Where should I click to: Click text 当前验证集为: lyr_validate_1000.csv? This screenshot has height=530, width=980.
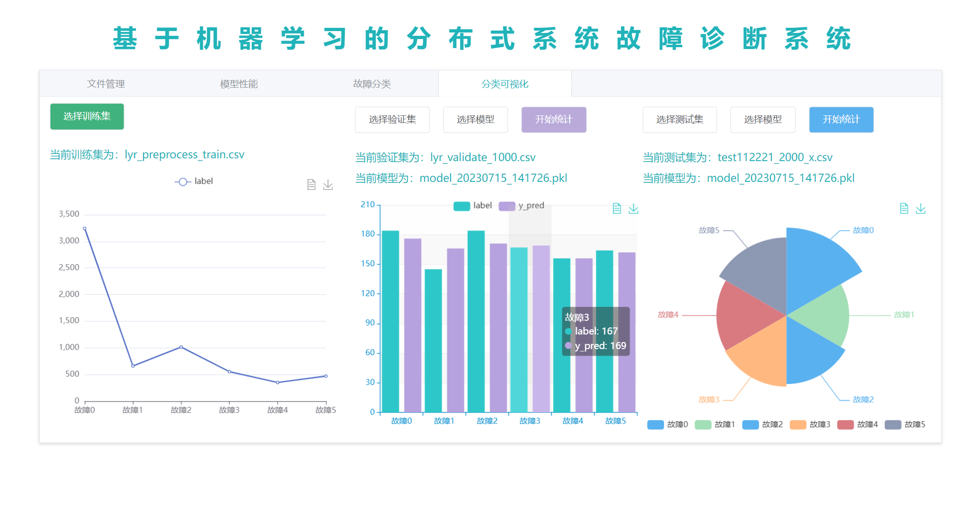click(445, 157)
